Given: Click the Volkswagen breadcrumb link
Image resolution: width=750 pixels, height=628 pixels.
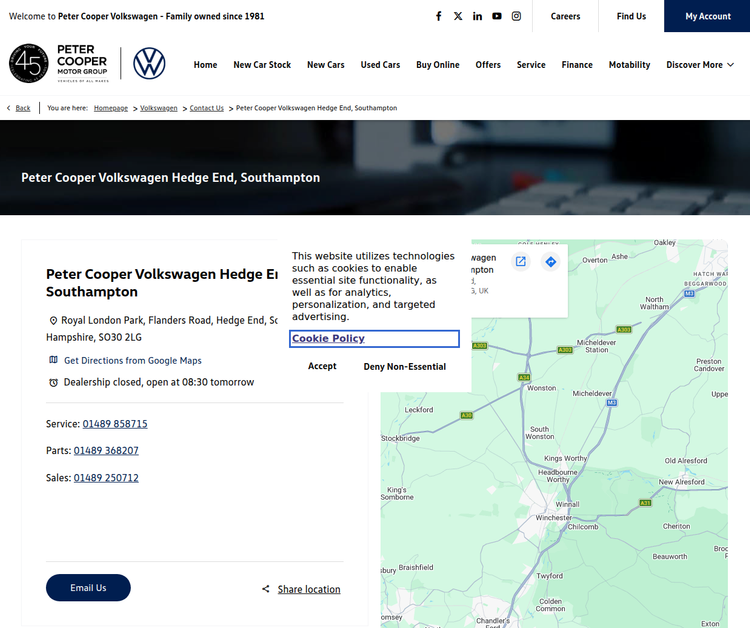Looking at the screenshot, I should (159, 108).
